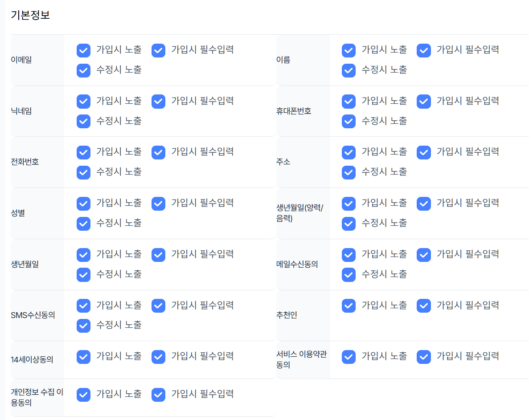The width and height of the screenshot is (529, 420).
Task: Uncheck 가입시 노출 for SMS수신동의
Action: click(x=83, y=306)
